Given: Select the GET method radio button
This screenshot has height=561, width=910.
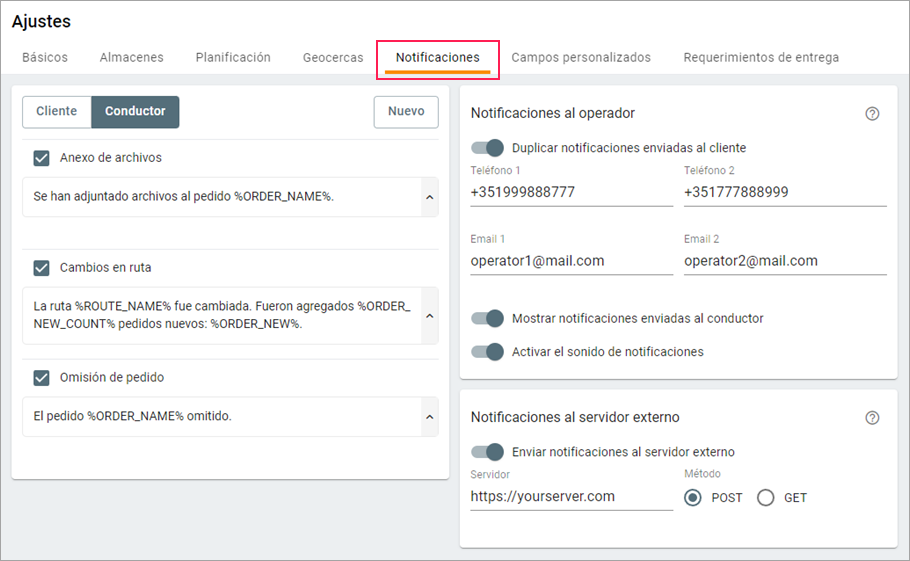Looking at the screenshot, I should [x=765, y=498].
